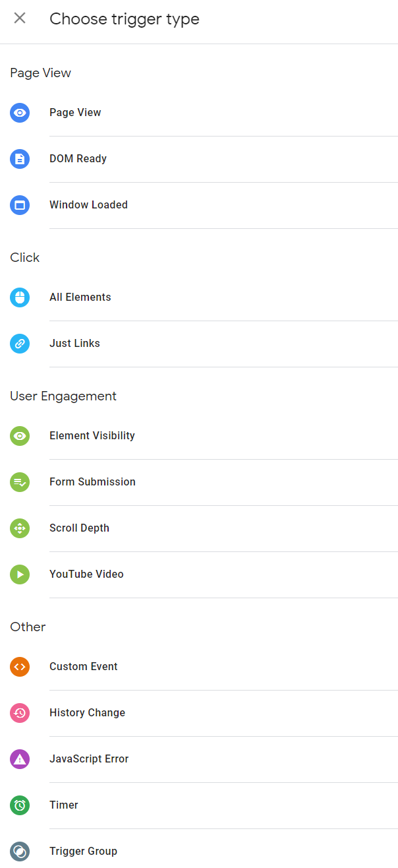The height and width of the screenshot is (868, 398).
Task: Click the All Elements mouse icon
Action: pyautogui.click(x=20, y=297)
